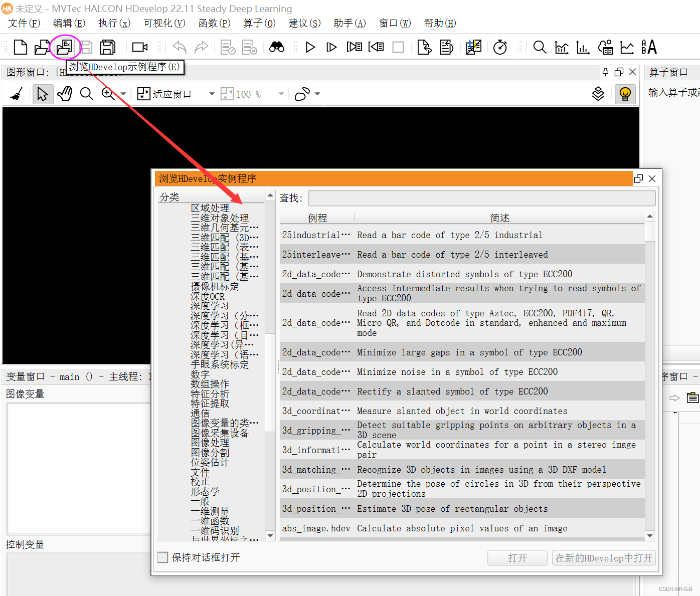Click the Stop execution square icon
Screen dimensions: 700x596
click(398, 47)
